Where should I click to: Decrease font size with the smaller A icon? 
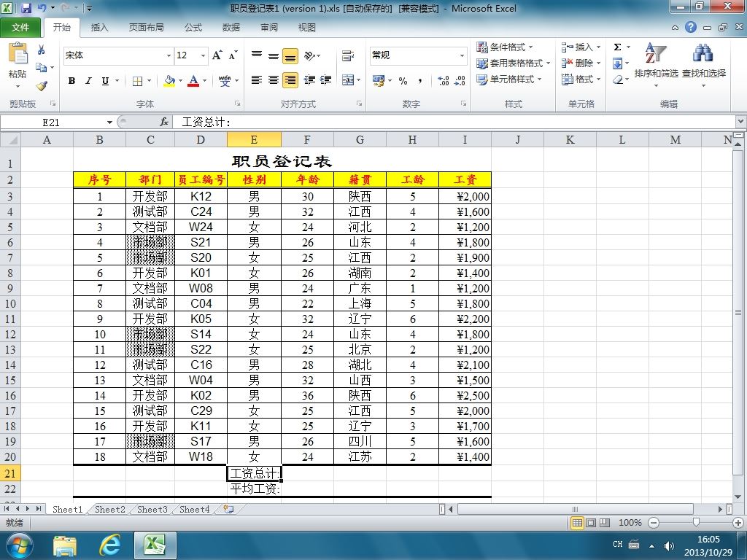233,55
